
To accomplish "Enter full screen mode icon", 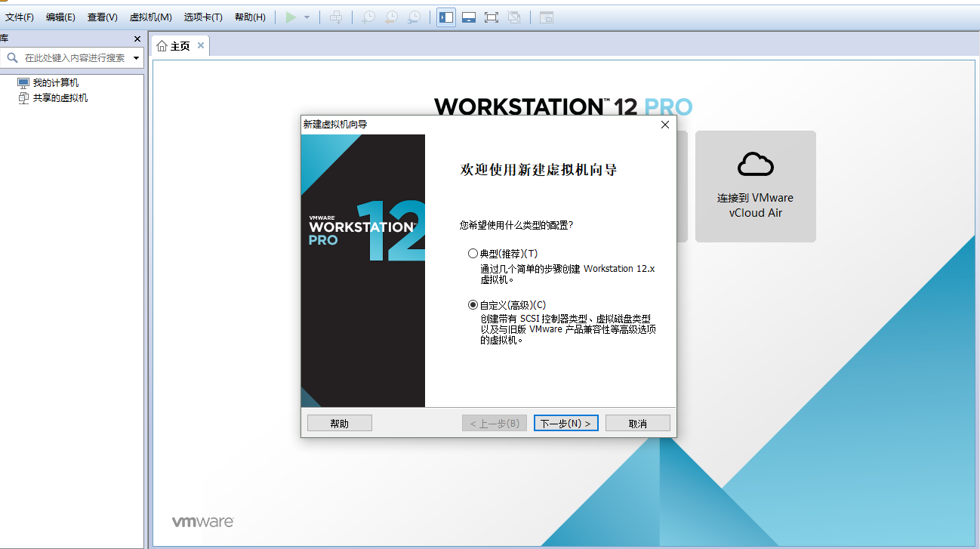I will (x=492, y=17).
